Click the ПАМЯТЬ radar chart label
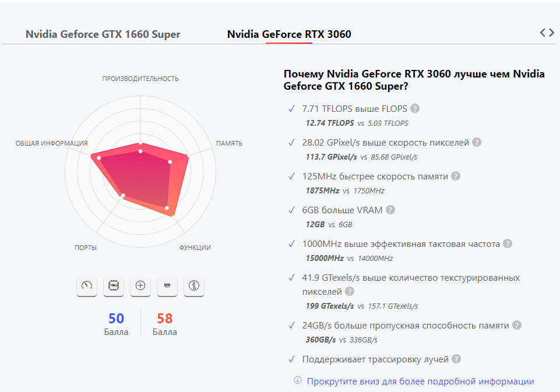This screenshot has width=560, height=392. point(229,143)
